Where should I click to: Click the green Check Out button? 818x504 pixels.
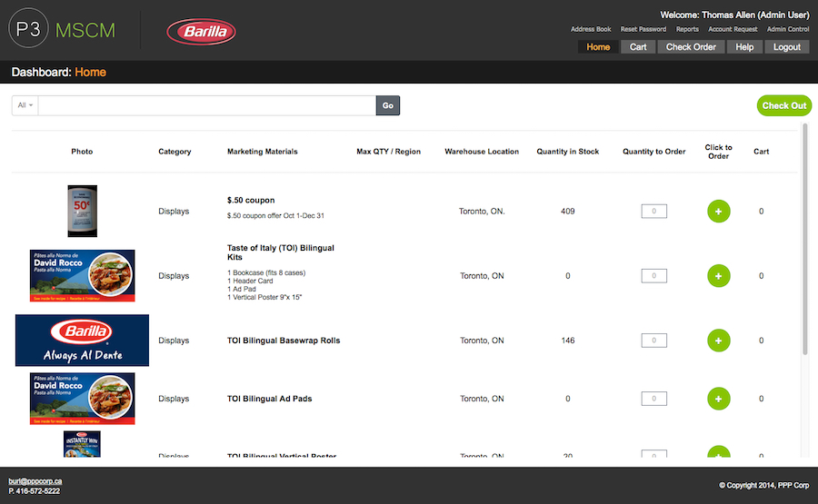tap(784, 105)
